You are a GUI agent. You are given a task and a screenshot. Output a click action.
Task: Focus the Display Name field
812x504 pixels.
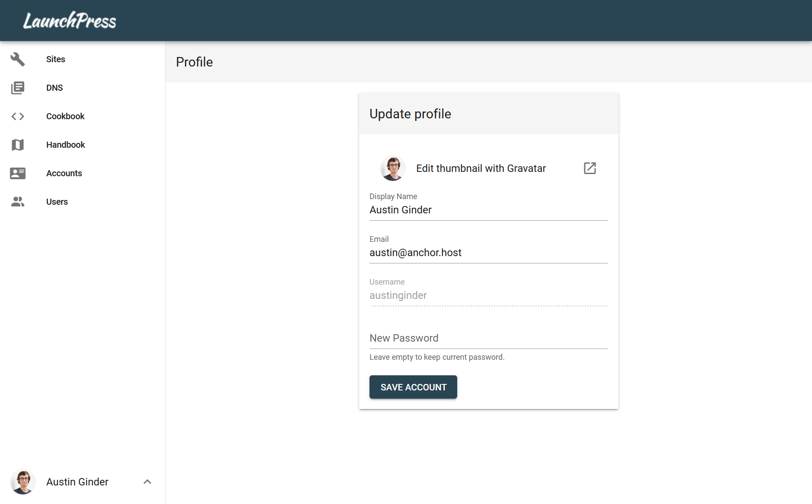[x=488, y=210]
